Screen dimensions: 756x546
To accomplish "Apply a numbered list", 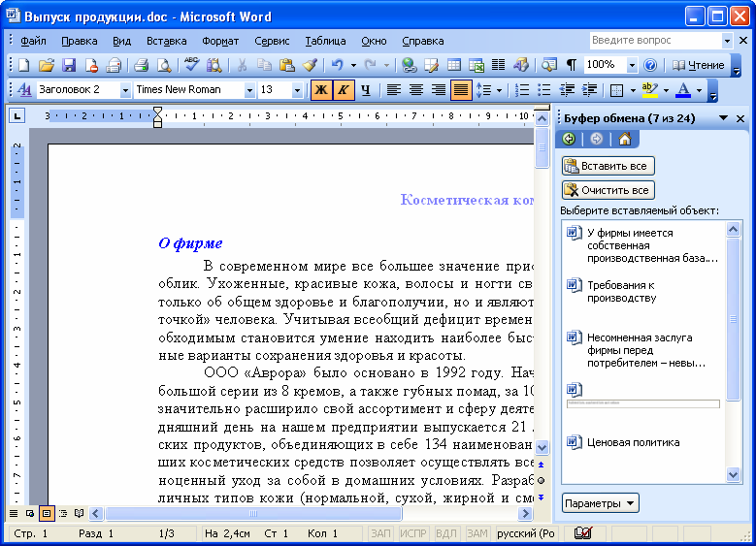I will click(x=522, y=90).
